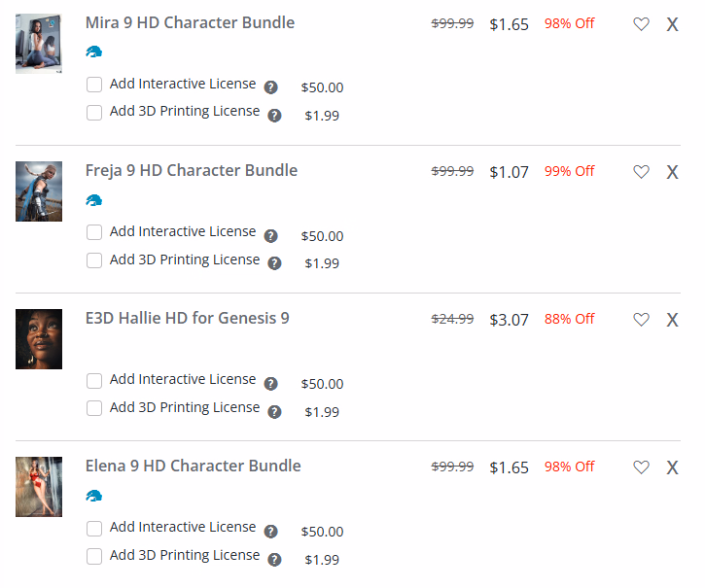Remove Elena 9 HD Character Bundle
The image size is (705, 588).
tap(672, 467)
